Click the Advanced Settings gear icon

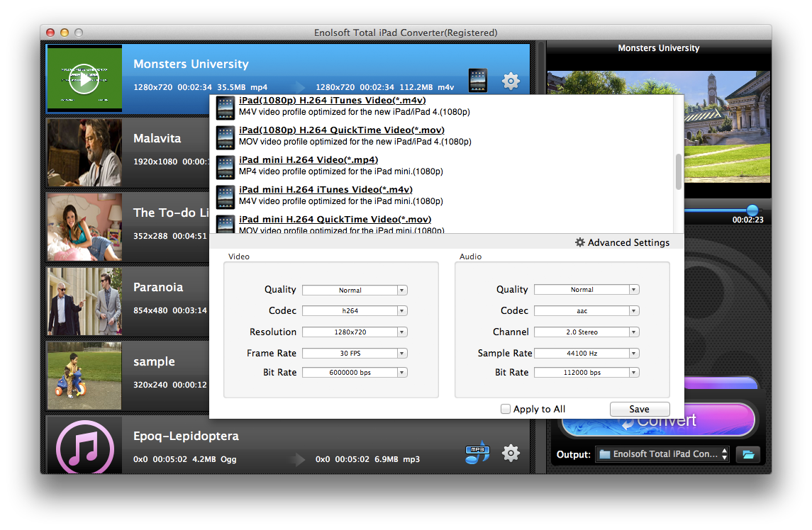580,242
